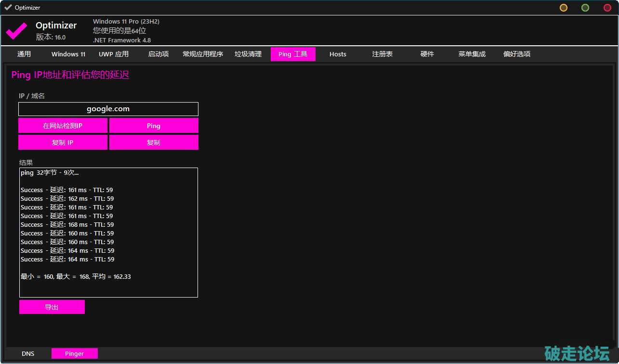Open the 注册表 tab
The width and height of the screenshot is (619, 364).
click(x=382, y=54)
